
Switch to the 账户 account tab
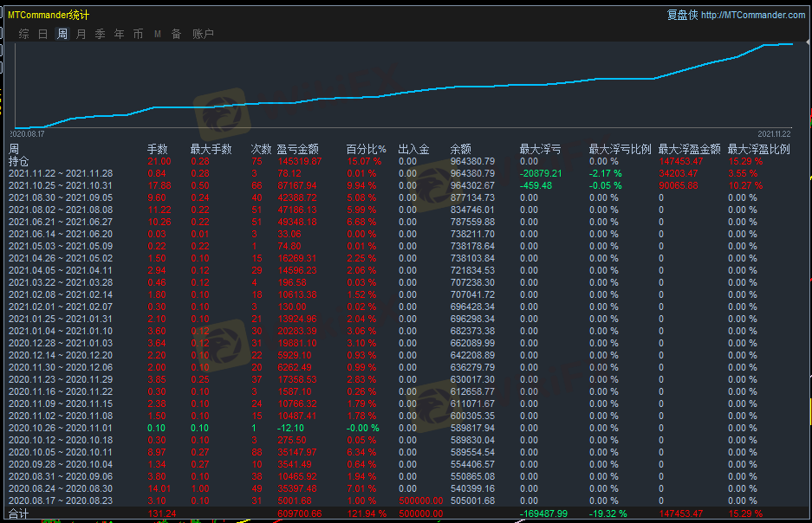[203, 34]
